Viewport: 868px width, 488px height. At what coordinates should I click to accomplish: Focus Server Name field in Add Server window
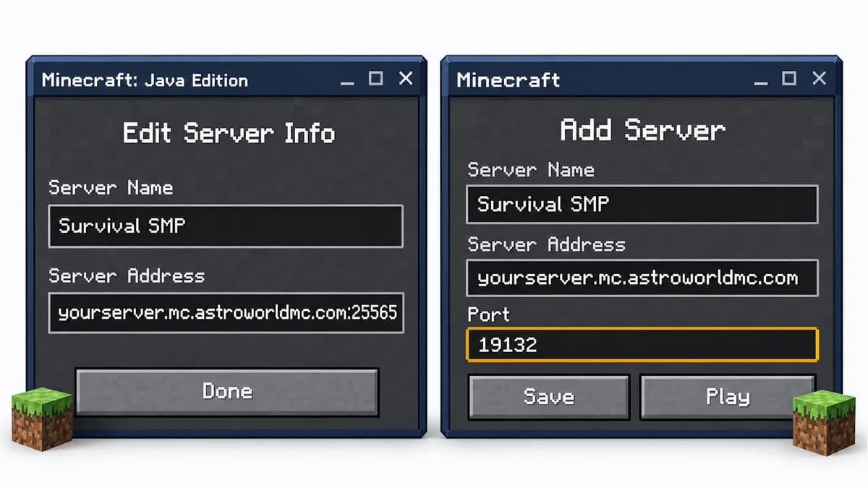(642, 204)
